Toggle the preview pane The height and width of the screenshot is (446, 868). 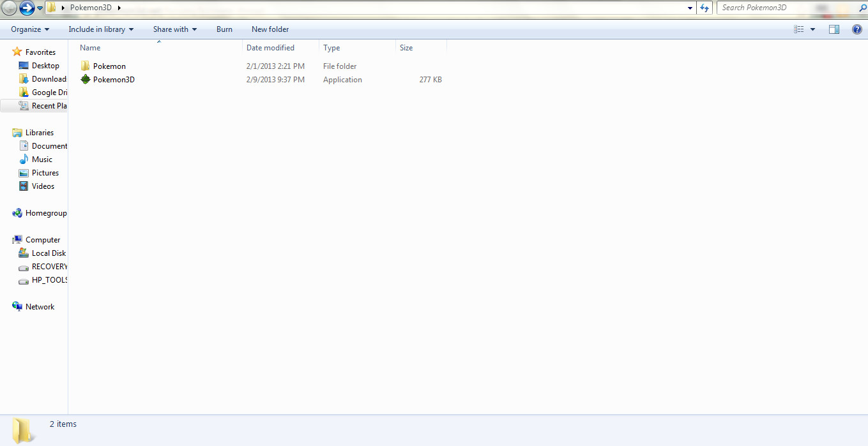[x=834, y=29]
